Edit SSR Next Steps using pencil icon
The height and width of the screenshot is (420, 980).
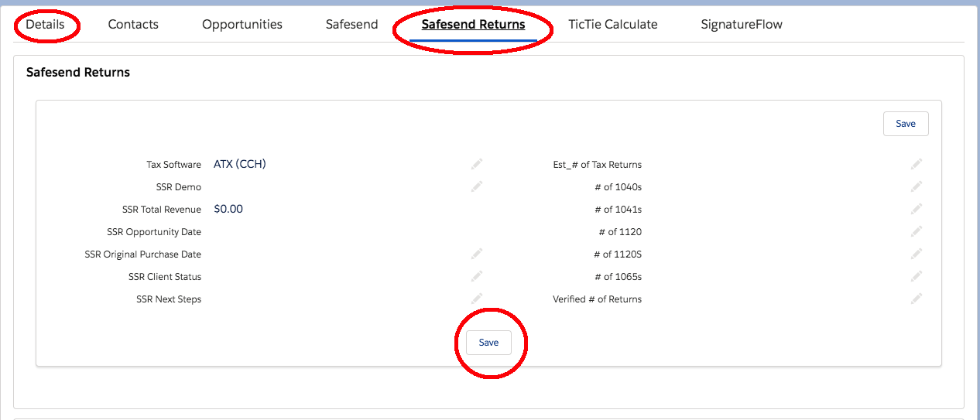click(x=477, y=299)
